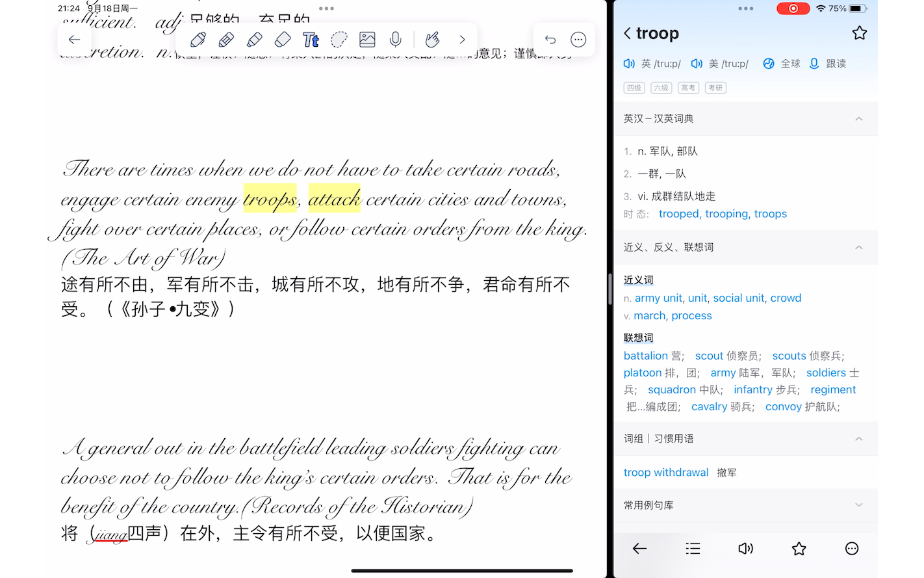Go back from the troop entry
The image size is (924, 578).
(627, 33)
